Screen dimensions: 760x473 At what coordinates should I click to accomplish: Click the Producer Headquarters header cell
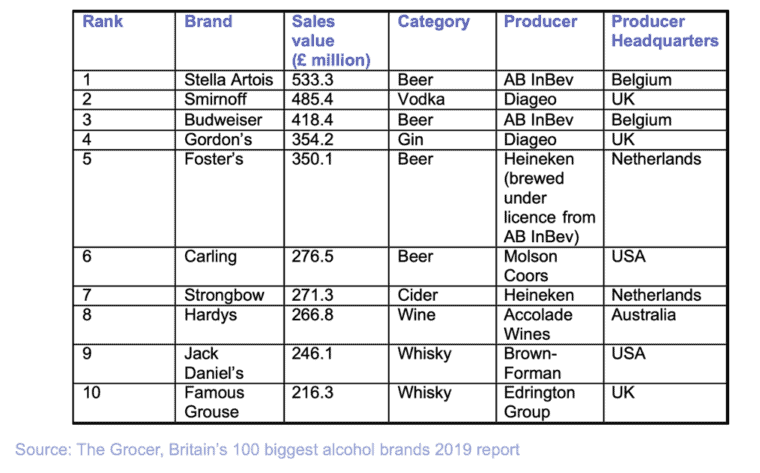pos(665,31)
